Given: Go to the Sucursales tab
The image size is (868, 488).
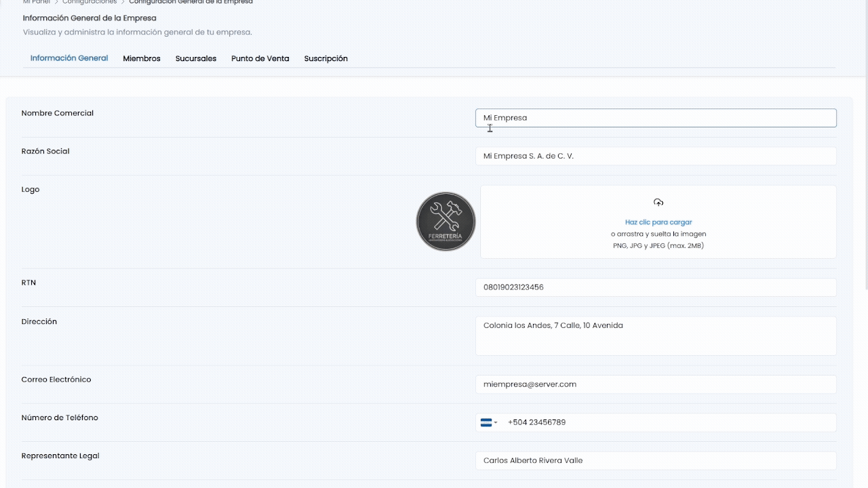Looking at the screenshot, I should 196,58.
